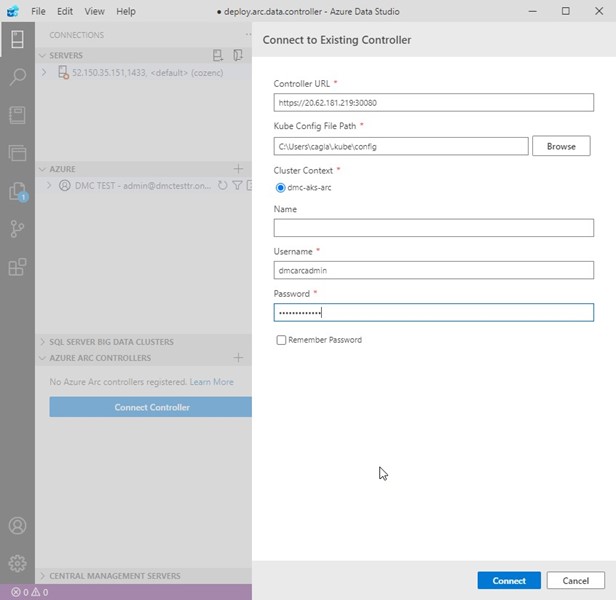The width and height of the screenshot is (616, 600).
Task: Enable the Remember Password checkbox
Action: (x=281, y=340)
